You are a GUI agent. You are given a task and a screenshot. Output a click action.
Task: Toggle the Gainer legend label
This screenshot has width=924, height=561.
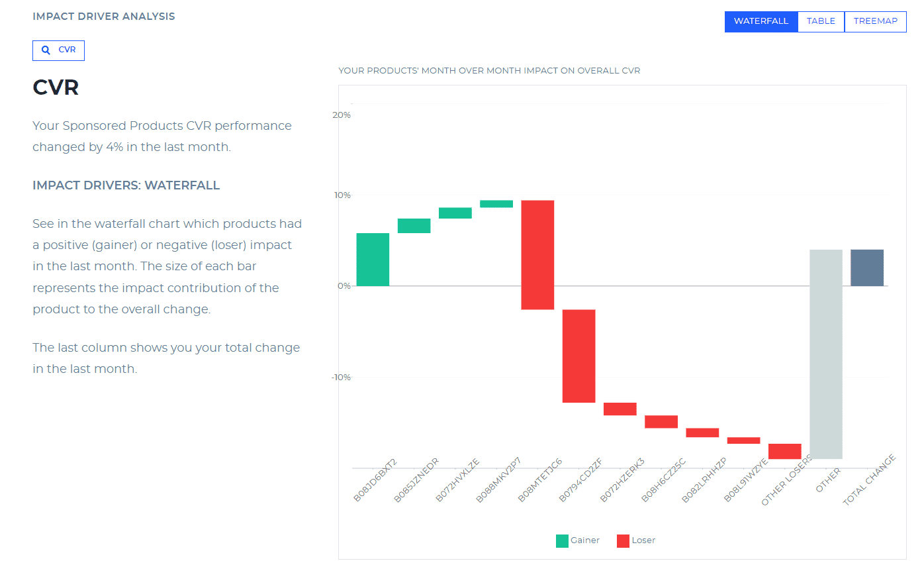pos(585,540)
